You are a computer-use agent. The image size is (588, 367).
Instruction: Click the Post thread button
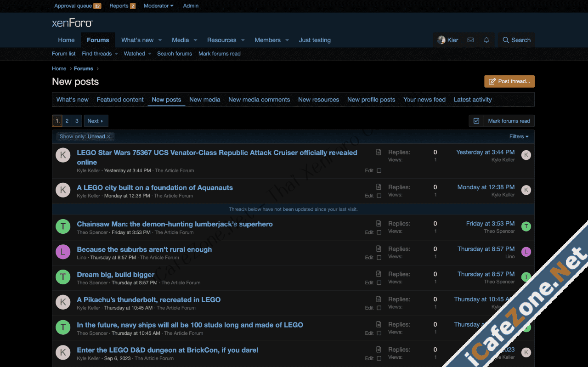[509, 81]
